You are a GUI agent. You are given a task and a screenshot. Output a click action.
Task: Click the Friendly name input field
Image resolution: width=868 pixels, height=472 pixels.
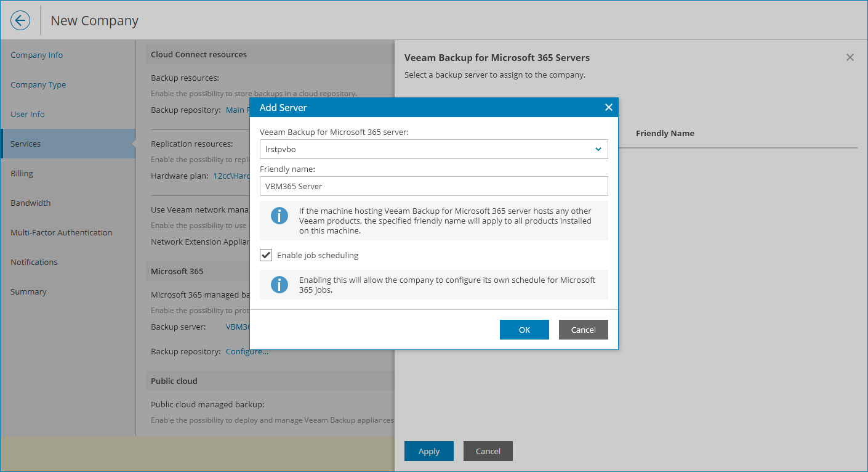433,186
